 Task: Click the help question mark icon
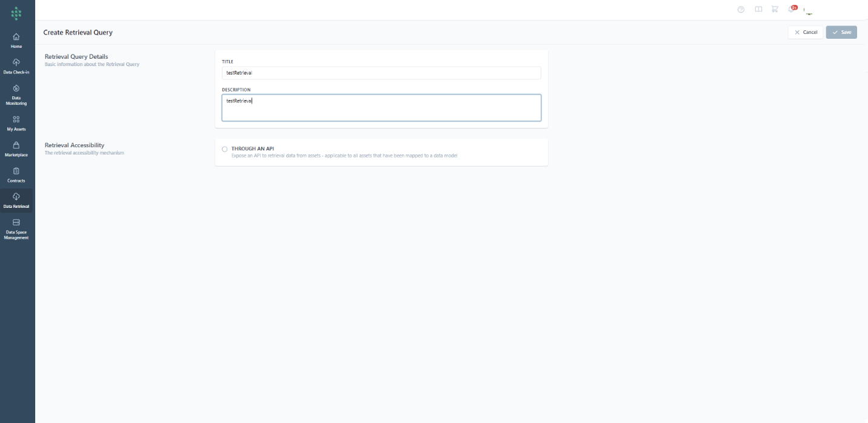[741, 9]
